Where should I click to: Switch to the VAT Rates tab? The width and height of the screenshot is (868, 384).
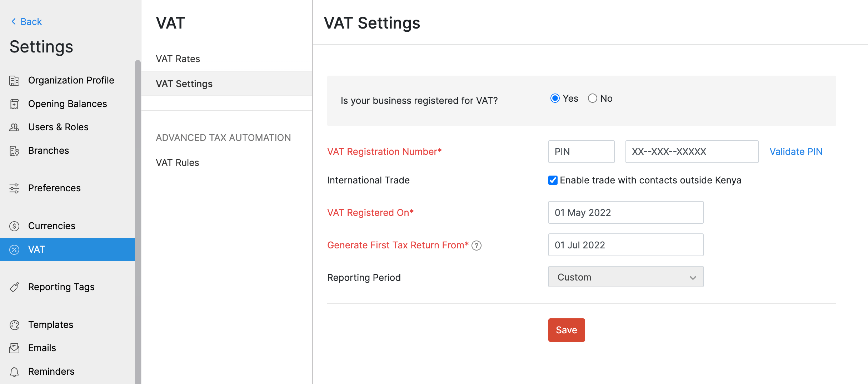click(178, 59)
